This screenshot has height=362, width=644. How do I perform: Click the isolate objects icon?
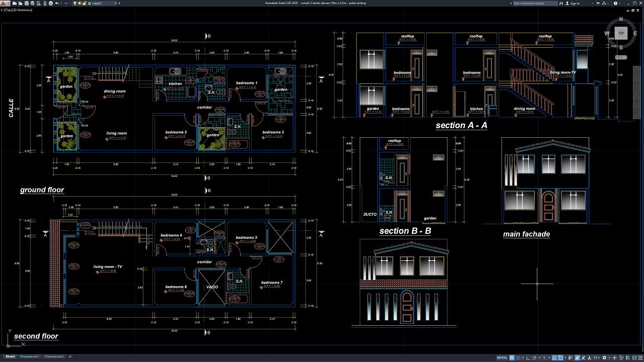coord(621,357)
